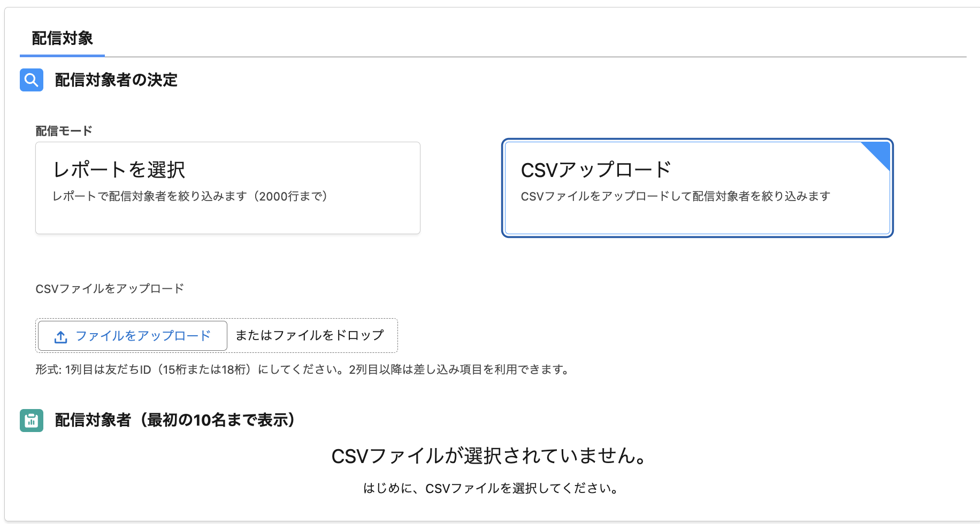Click the 形式 hint text about 友だちID
Viewport: 980px width, 524px height.
(303, 369)
